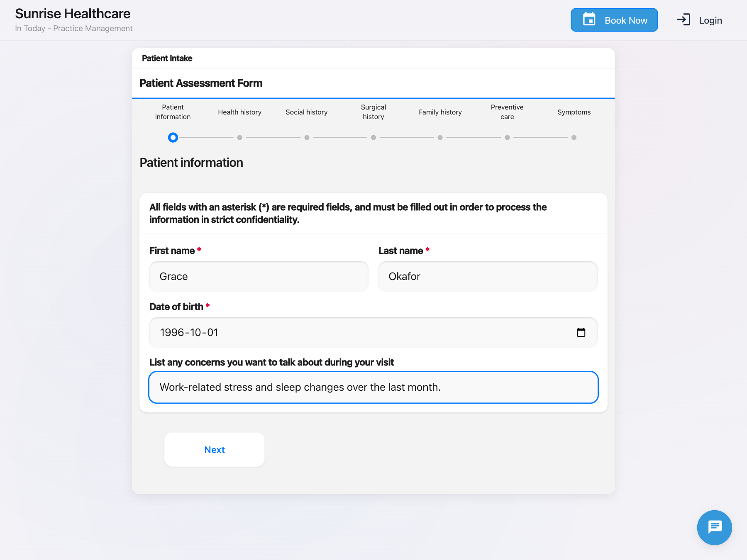Image resolution: width=747 pixels, height=560 pixels.
Task: Click the Patient Assessment Form heading
Action: point(201,83)
